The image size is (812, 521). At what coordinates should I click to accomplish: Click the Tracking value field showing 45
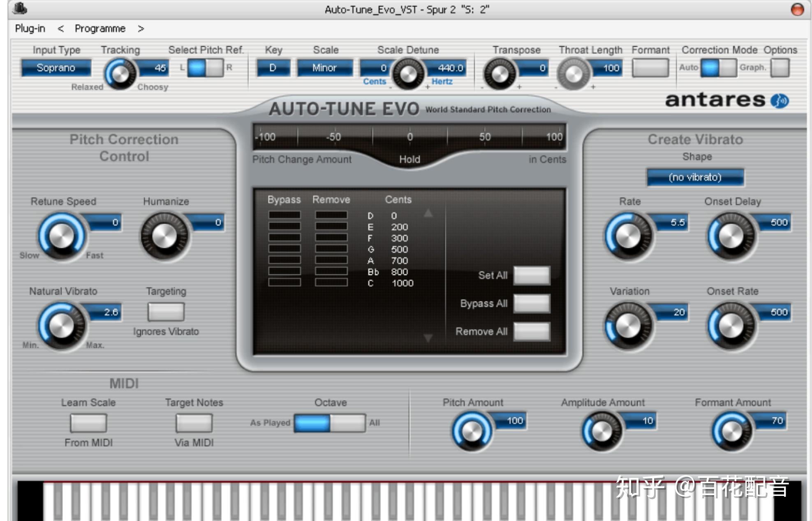click(x=153, y=68)
